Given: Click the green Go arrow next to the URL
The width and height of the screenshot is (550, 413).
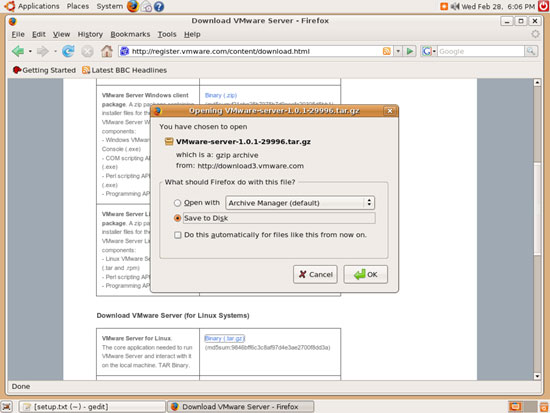Looking at the screenshot, I should [409, 51].
